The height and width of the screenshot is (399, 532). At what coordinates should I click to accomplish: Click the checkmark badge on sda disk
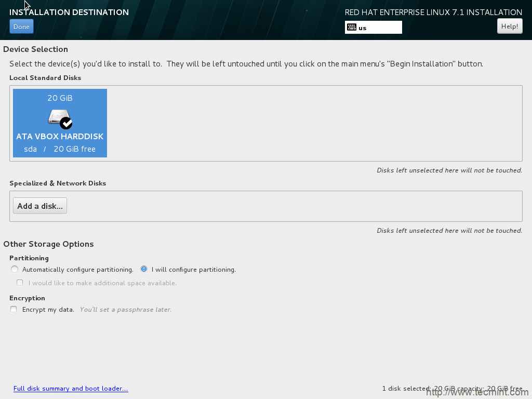66,123
